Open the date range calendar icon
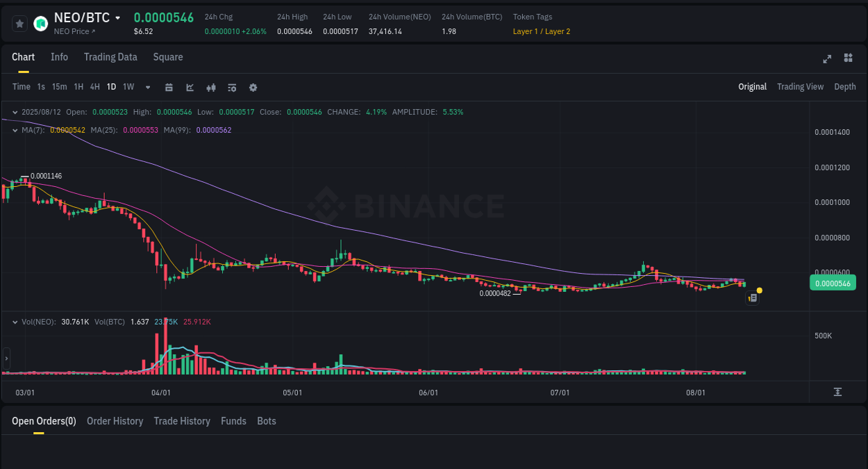This screenshot has width=868, height=469. click(169, 87)
